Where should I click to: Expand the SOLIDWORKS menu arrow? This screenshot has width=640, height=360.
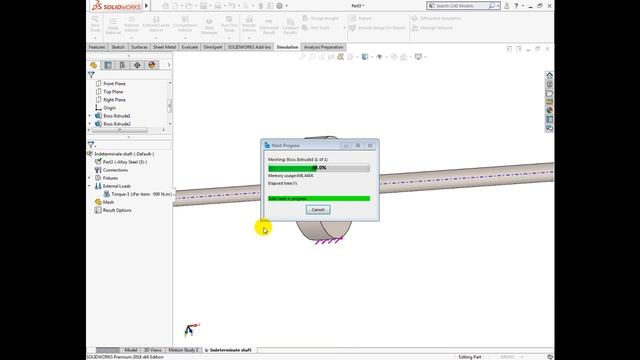click(x=146, y=6)
